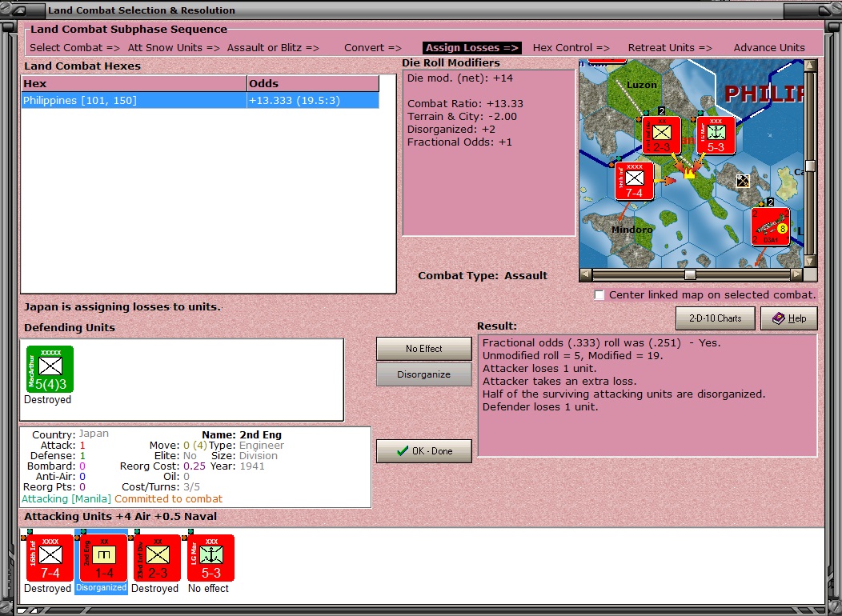Click the Attacker takes an extra loss line
The image size is (842, 616).
tap(559, 382)
